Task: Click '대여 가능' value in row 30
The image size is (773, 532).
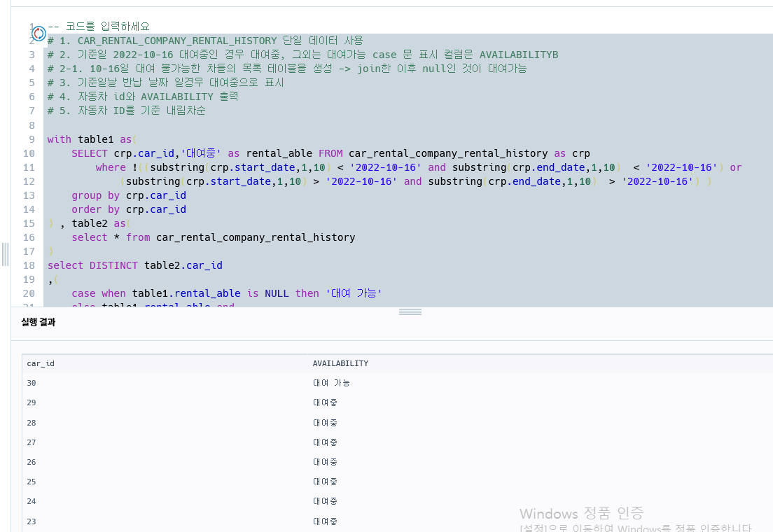Action: 331,383
